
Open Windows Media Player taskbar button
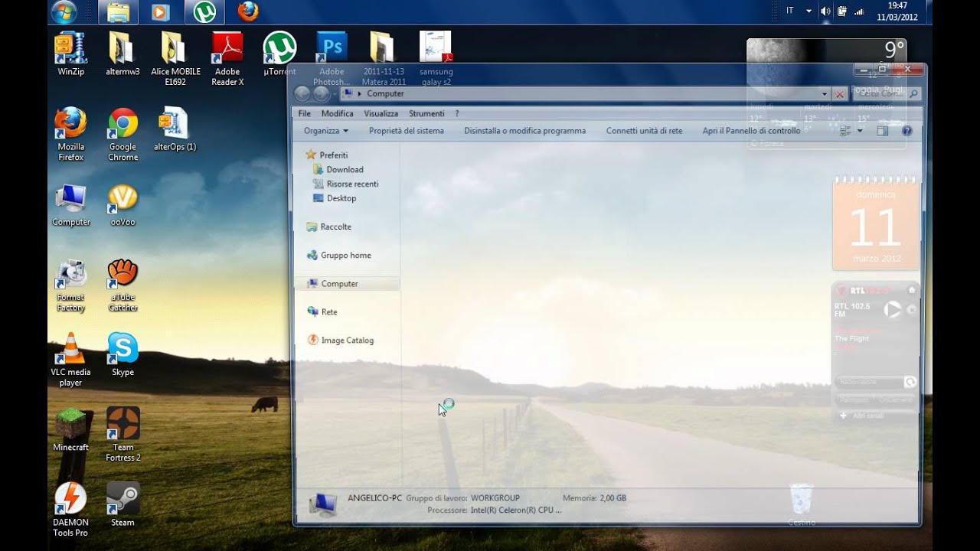pos(160,11)
